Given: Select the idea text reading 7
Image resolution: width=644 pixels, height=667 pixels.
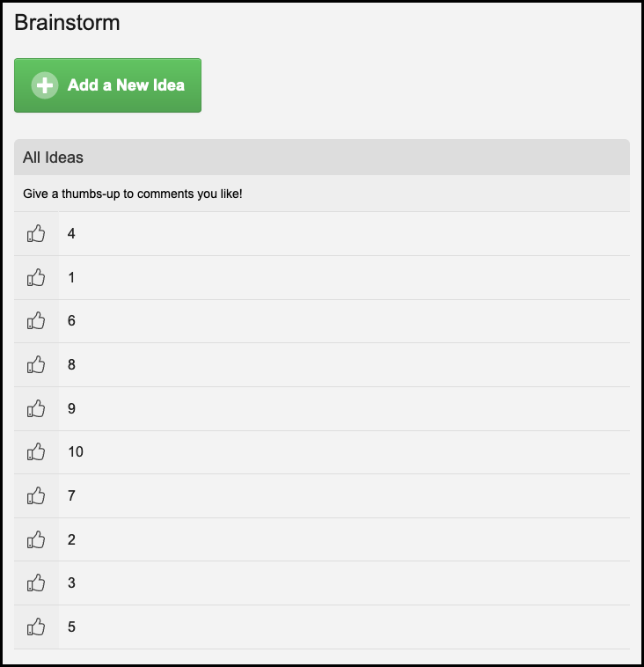Looking at the screenshot, I should click(x=71, y=495).
